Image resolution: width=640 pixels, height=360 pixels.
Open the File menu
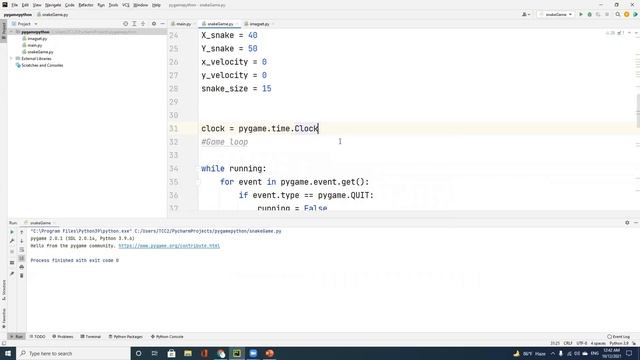tap(15, 5)
